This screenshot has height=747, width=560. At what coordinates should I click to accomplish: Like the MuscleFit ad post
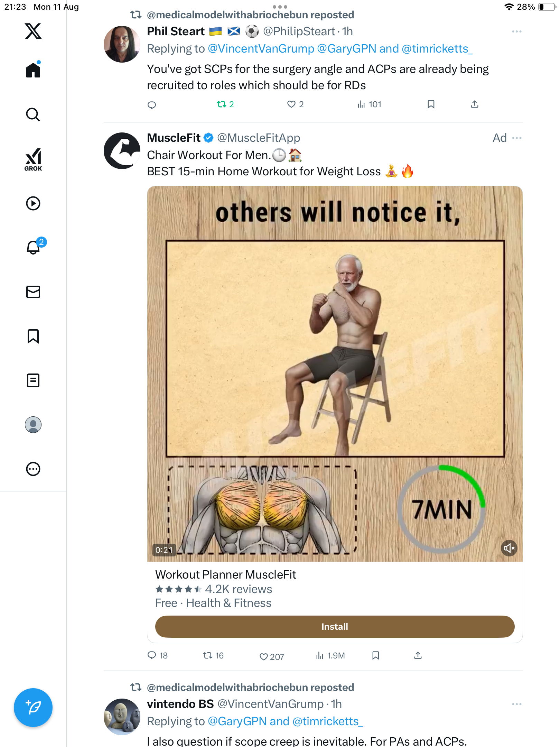pyautogui.click(x=264, y=656)
